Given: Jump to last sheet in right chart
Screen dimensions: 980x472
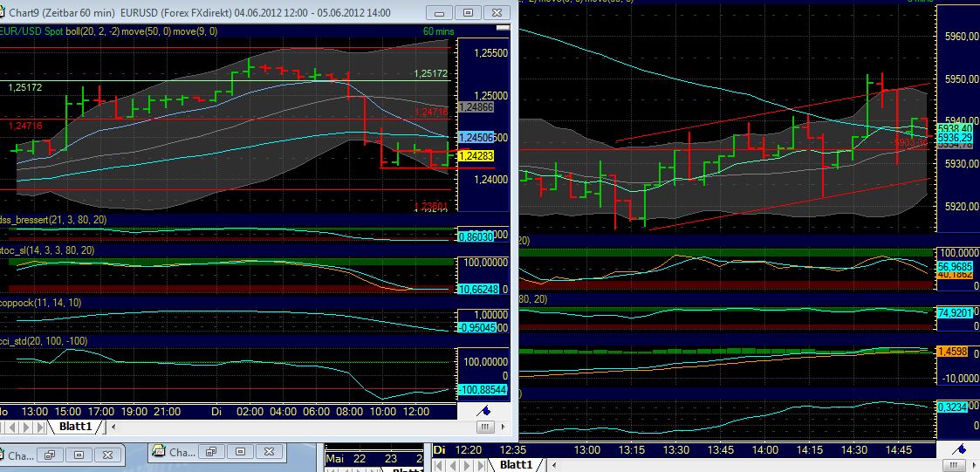Looking at the screenshot, I should click(481, 465).
